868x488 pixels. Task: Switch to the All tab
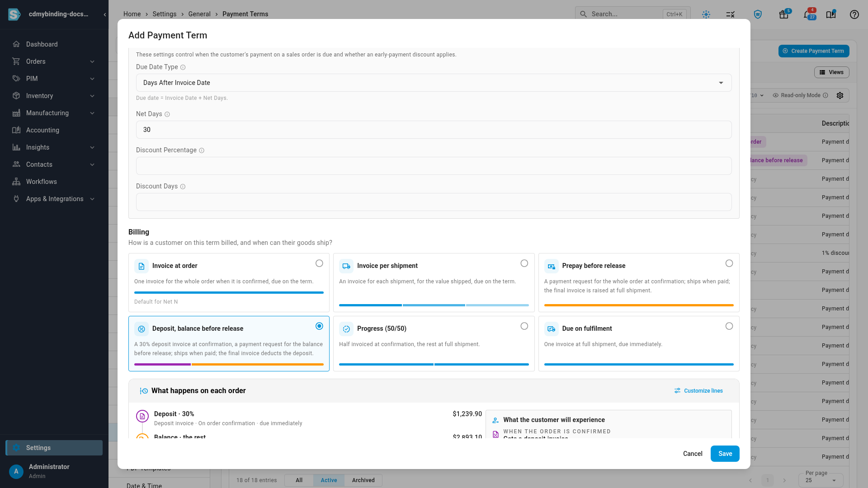[x=299, y=480]
